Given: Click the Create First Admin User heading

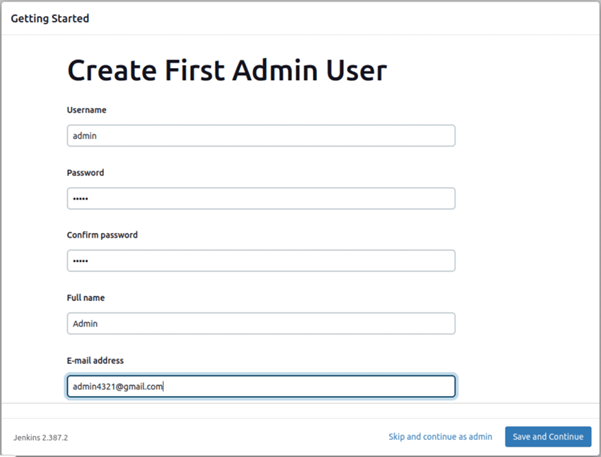Looking at the screenshot, I should click(227, 71).
